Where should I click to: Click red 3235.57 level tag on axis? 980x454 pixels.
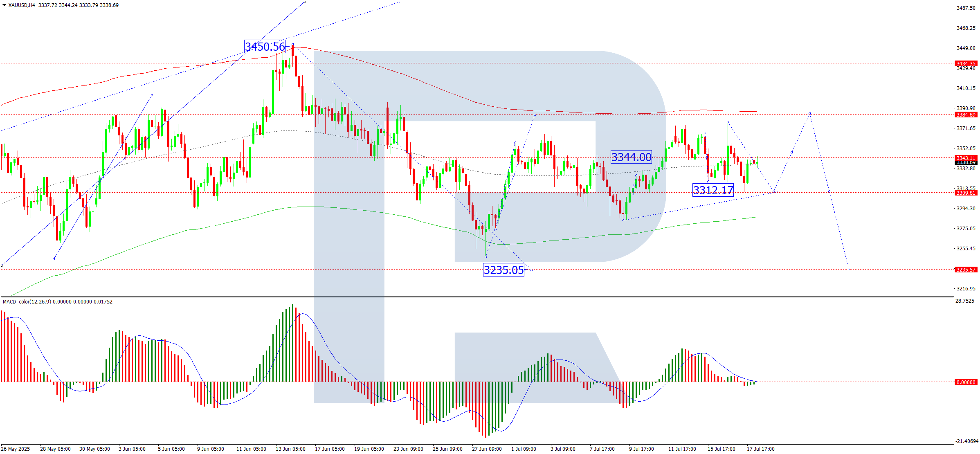coord(966,270)
